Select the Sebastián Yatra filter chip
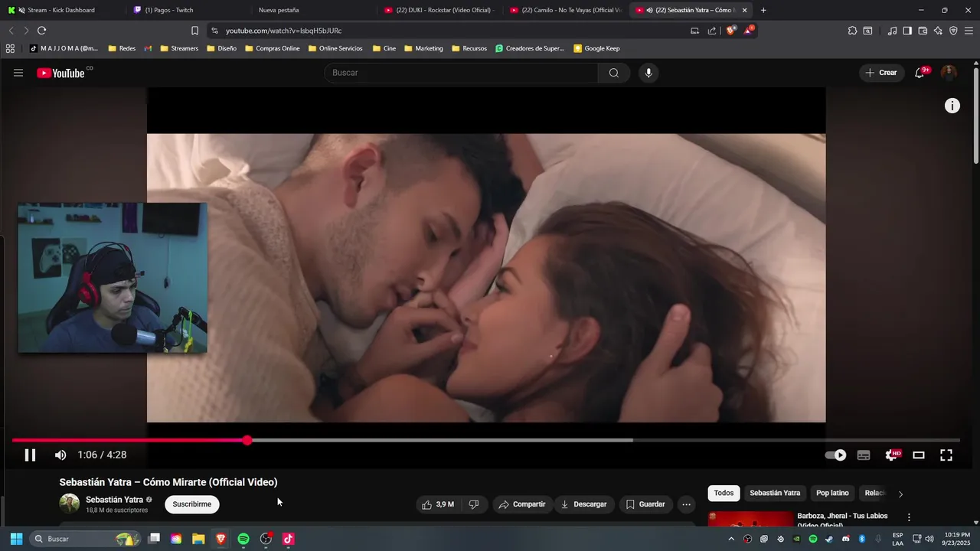This screenshot has width=980, height=551. click(775, 493)
